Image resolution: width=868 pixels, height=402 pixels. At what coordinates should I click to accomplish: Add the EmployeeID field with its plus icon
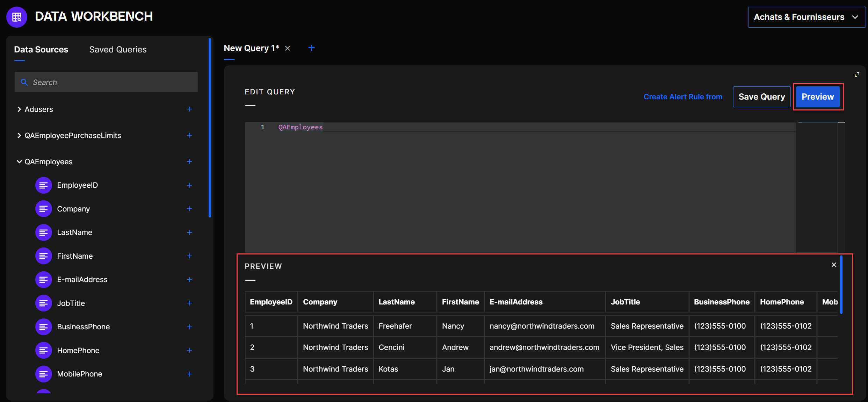click(189, 185)
